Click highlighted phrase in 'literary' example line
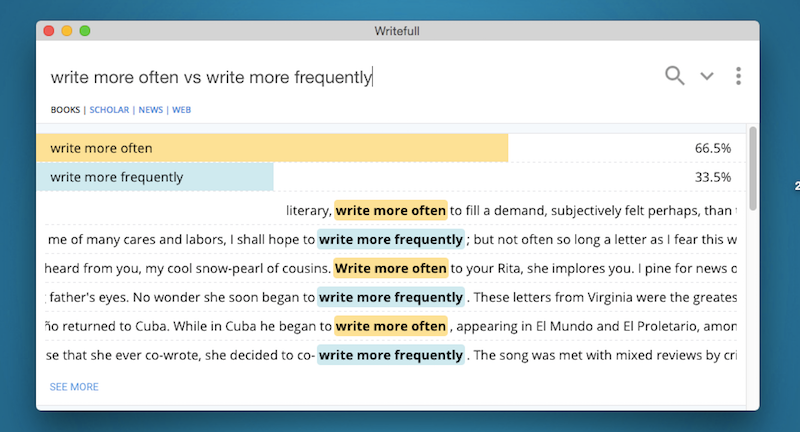This screenshot has height=432, width=800. pyautogui.click(x=390, y=211)
